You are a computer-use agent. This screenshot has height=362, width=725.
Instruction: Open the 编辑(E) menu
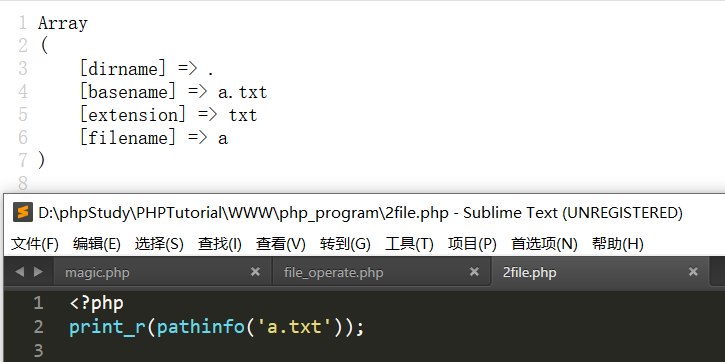pyautogui.click(x=97, y=244)
